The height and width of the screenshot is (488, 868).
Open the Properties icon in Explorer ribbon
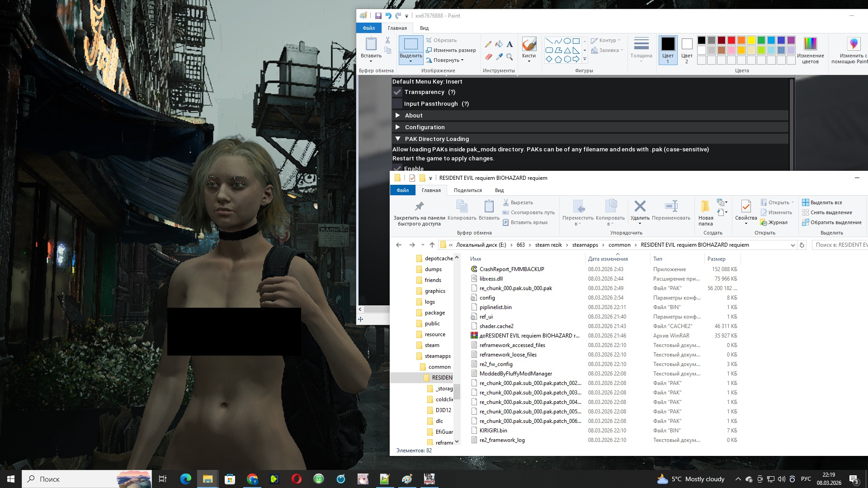[746, 206]
